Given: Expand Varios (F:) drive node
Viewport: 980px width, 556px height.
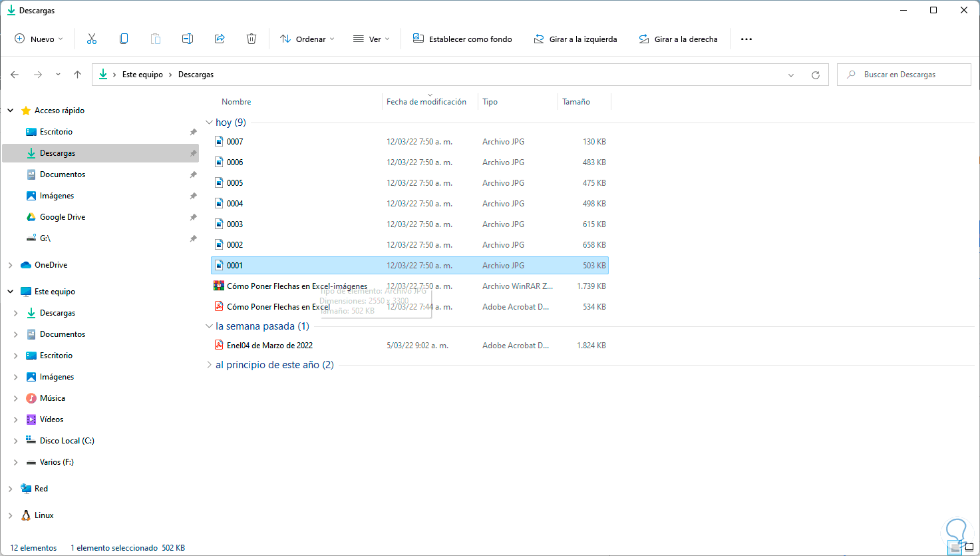Looking at the screenshot, I should tap(16, 462).
